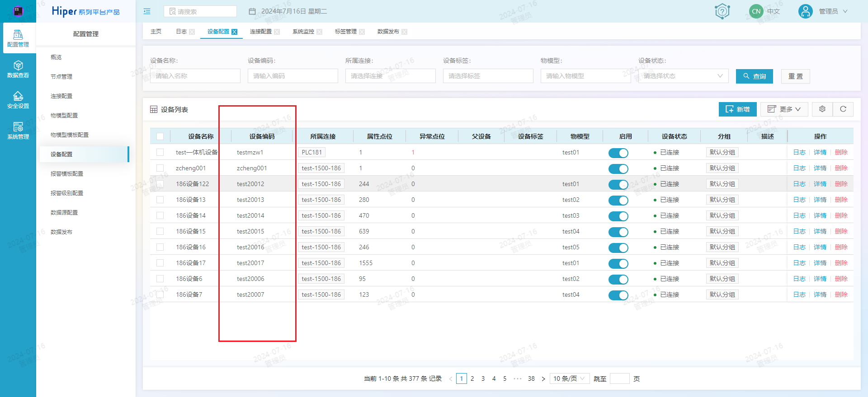Open the 系统管理 sidebar icon
This screenshot has width=868, height=397.
point(18,130)
